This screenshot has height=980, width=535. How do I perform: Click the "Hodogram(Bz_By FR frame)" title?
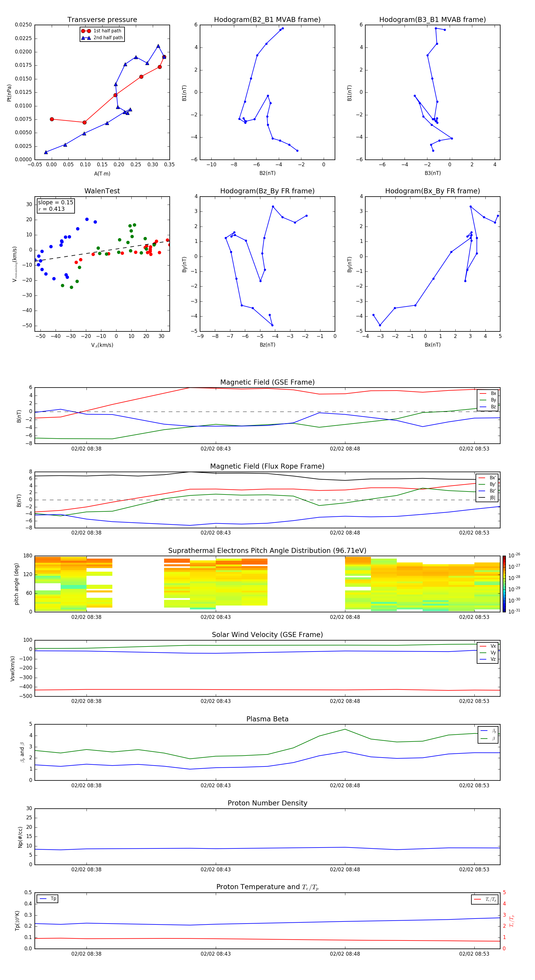(x=267, y=191)
